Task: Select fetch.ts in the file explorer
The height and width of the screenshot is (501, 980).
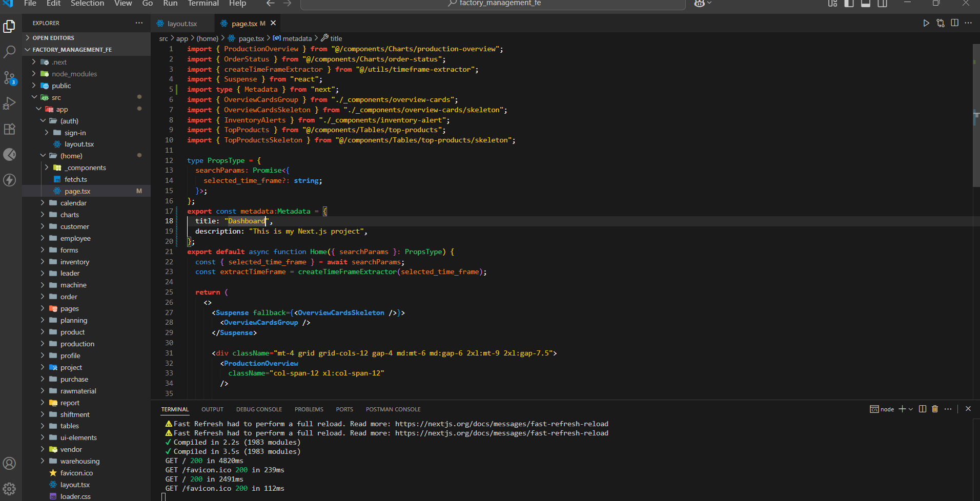Action: click(76, 179)
